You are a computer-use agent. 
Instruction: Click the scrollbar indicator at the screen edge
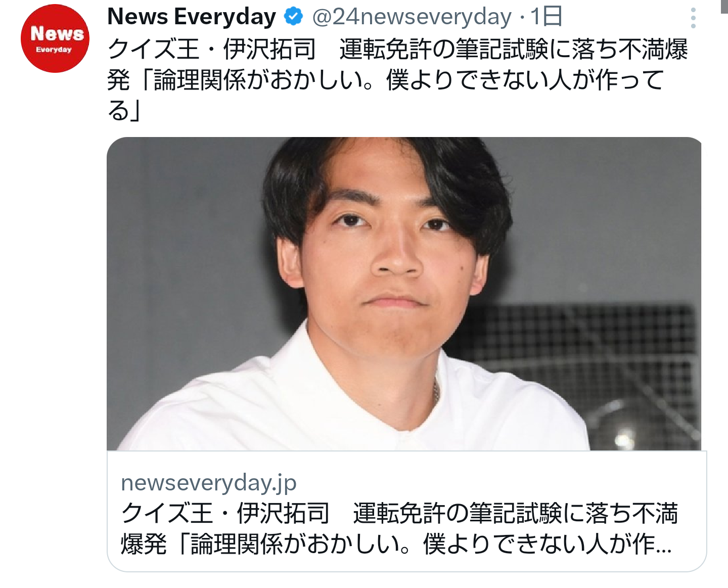click(x=724, y=6)
